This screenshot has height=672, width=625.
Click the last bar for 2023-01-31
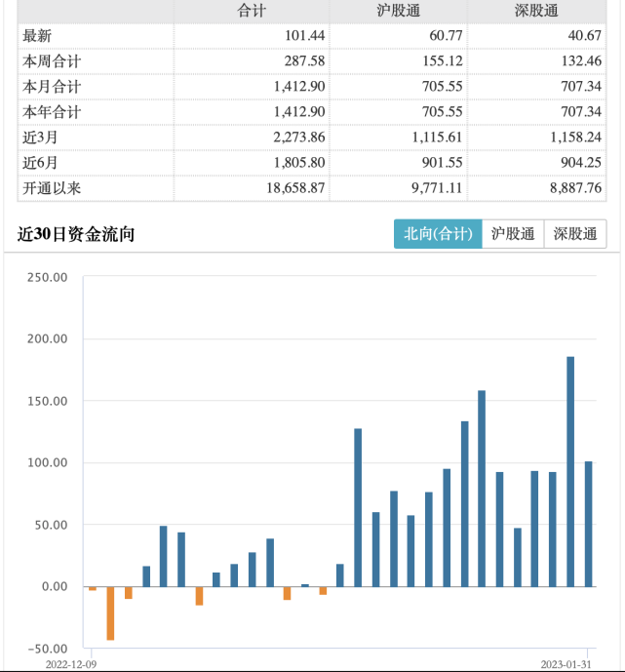[588, 524]
